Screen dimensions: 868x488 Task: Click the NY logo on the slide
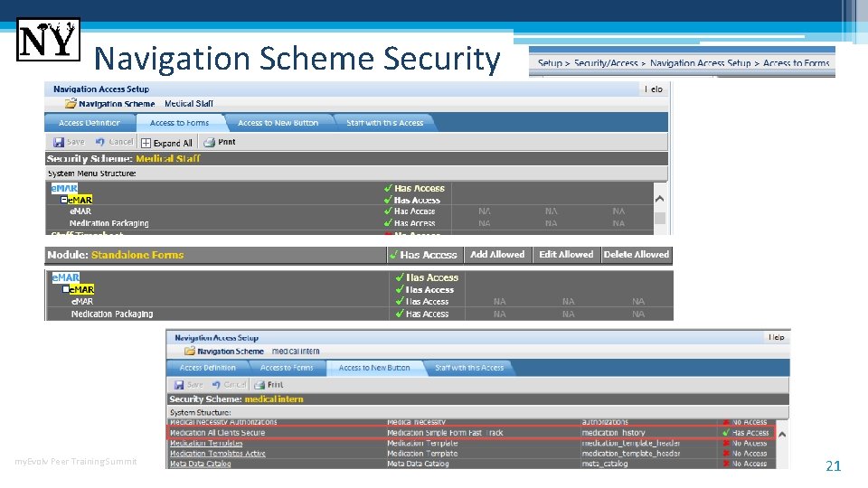point(48,39)
